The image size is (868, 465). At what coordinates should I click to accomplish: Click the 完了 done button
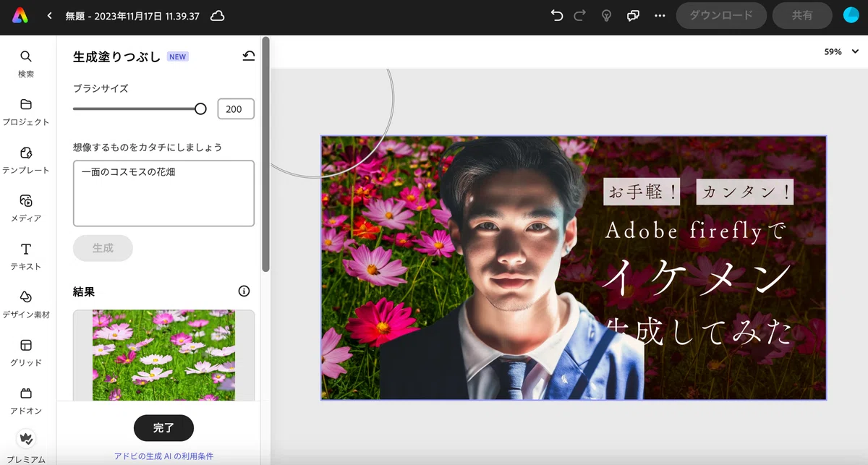(163, 428)
